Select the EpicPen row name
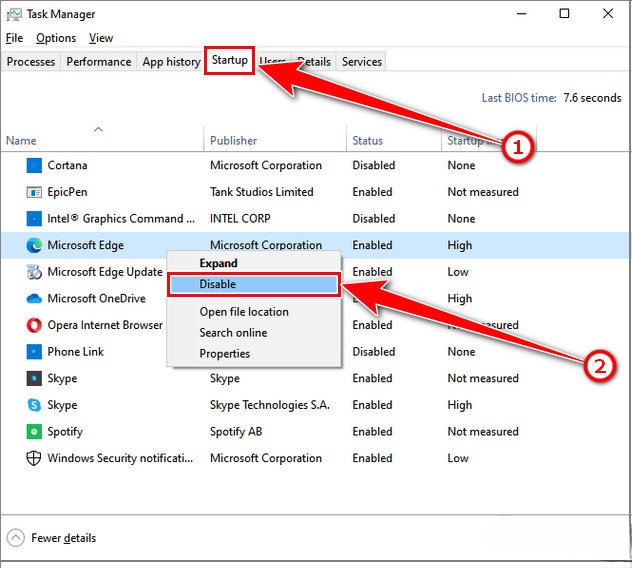Image resolution: width=632 pixels, height=568 pixels. pyautogui.click(x=67, y=192)
